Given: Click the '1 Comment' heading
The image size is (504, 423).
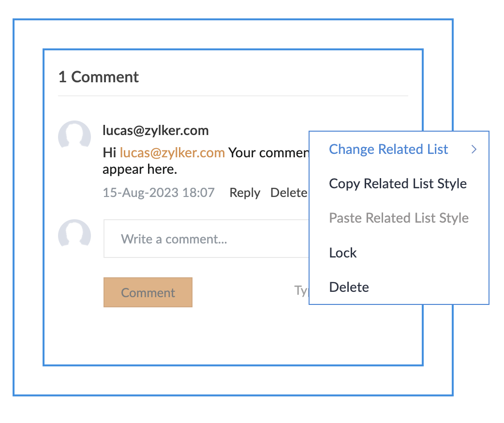Looking at the screenshot, I should pyautogui.click(x=99, y=77).
